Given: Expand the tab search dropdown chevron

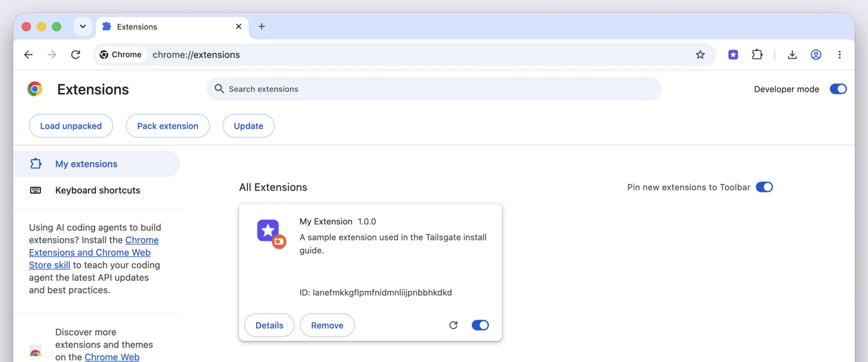Looking at the screenshot, I should tap(82, 26).
